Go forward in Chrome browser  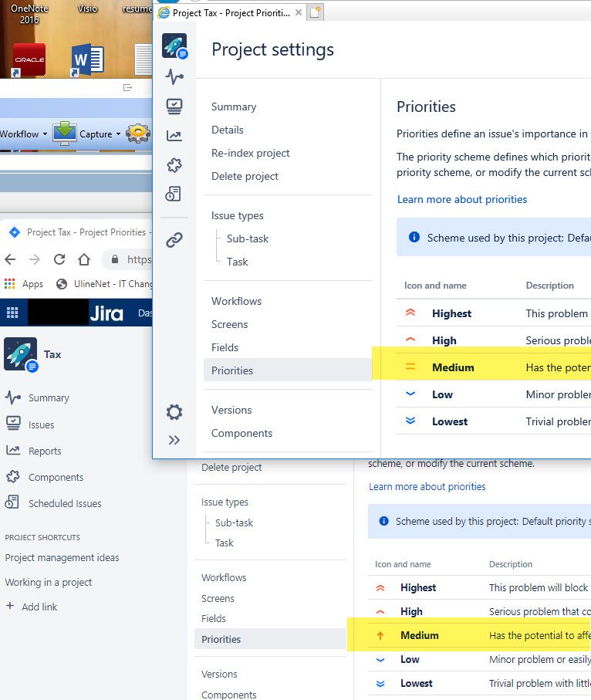click(x=35, y=259)
